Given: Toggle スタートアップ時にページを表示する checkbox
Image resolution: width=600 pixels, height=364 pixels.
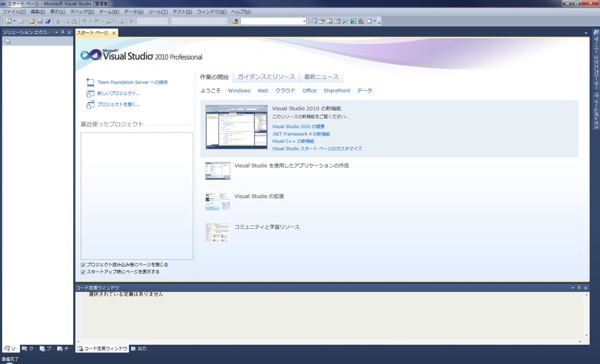Looking at the screenshot, I should 83,272.
